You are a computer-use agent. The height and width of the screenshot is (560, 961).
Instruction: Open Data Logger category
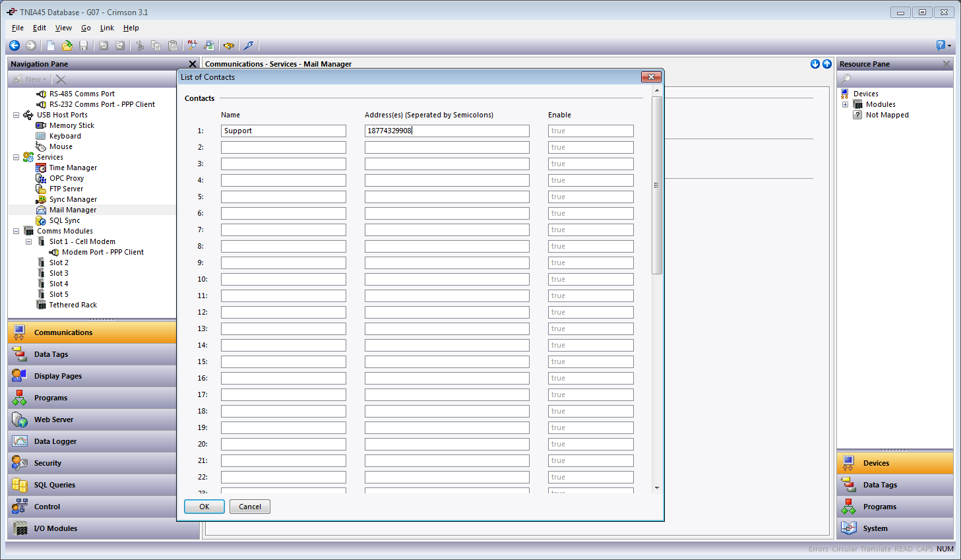[x=92, y=441]
